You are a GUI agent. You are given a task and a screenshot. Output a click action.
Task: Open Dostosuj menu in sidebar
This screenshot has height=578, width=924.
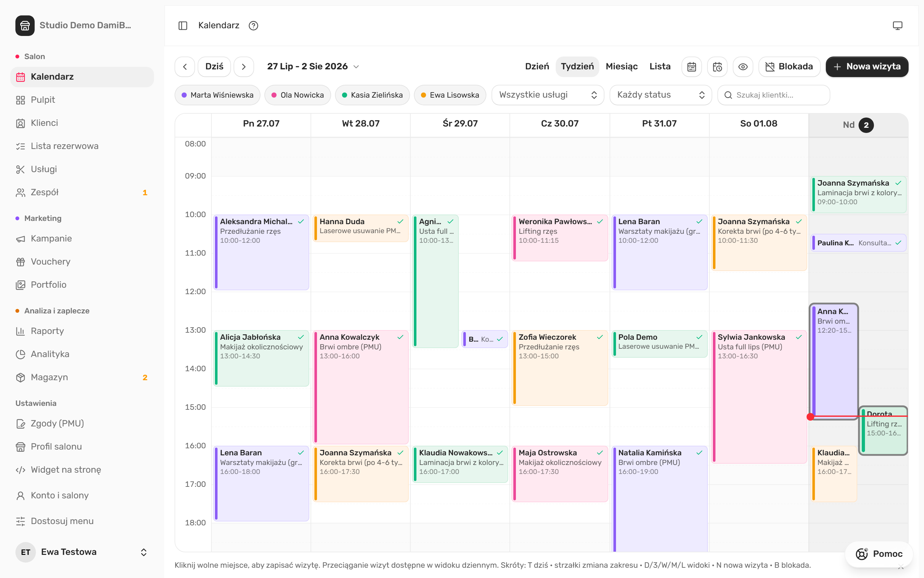(x=82, y=521)
